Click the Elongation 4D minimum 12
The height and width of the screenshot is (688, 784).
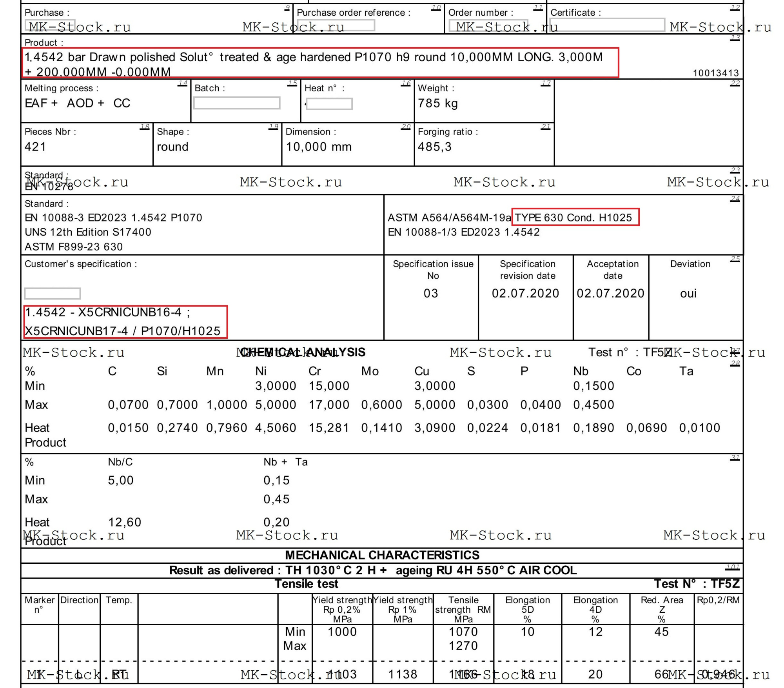tap(595, 632)
